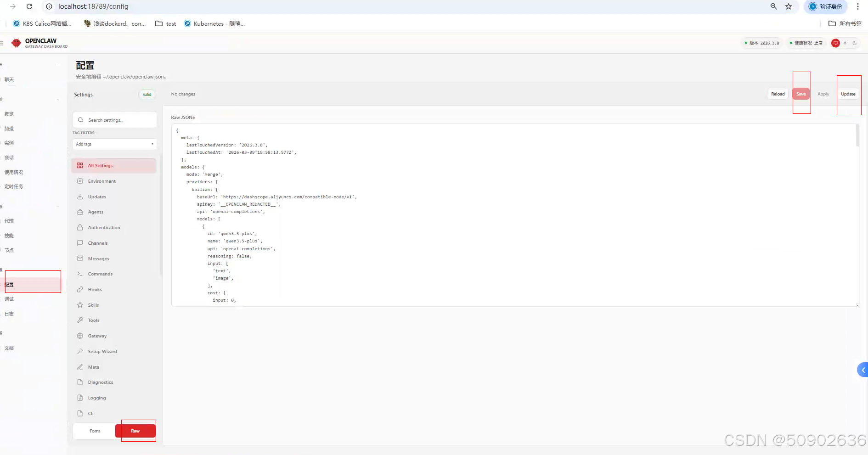868x455 pixels.
Task: Expand the blue side panel chevron
Action: [x=863, y=370]
